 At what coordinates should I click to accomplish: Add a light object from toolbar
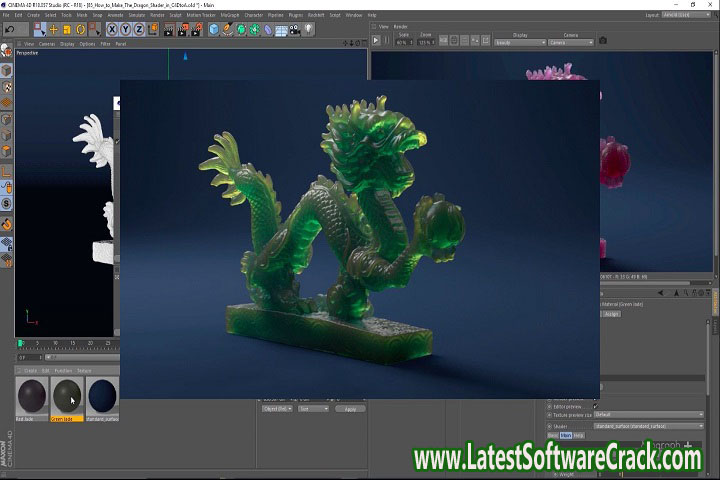[309, 29]
